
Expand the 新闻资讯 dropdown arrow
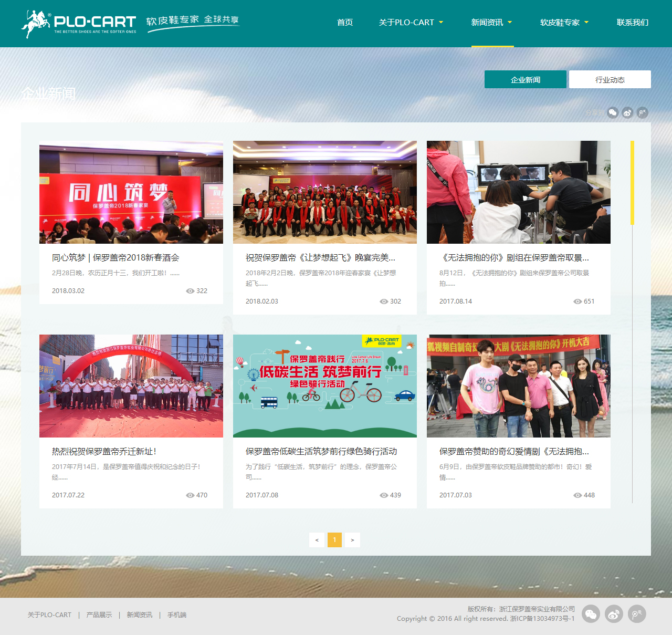(510, 22)
